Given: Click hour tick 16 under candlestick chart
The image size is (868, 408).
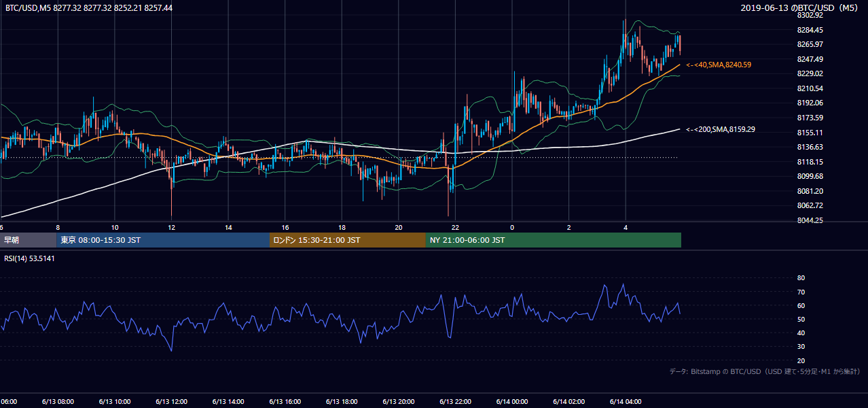Looking at the screenshot, I should [285, 227].
